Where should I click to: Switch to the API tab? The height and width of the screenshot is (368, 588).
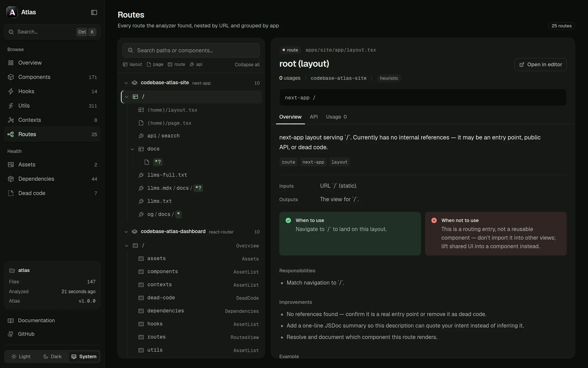(314, 117)
